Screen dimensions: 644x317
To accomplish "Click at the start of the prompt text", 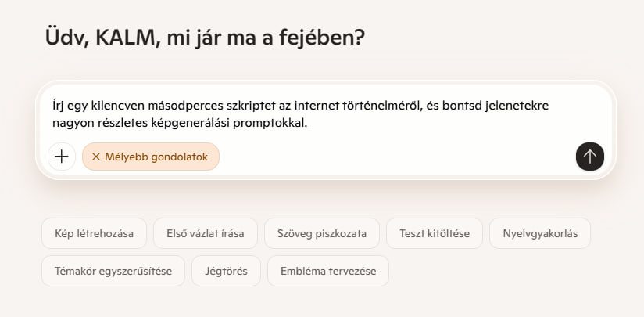I will click(54, 105).
